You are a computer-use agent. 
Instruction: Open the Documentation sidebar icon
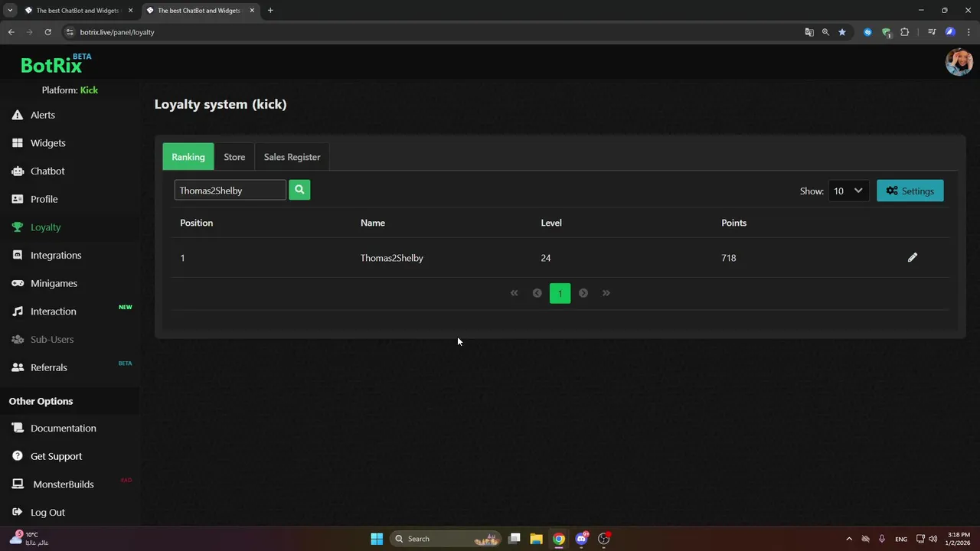tap(17, 429)
